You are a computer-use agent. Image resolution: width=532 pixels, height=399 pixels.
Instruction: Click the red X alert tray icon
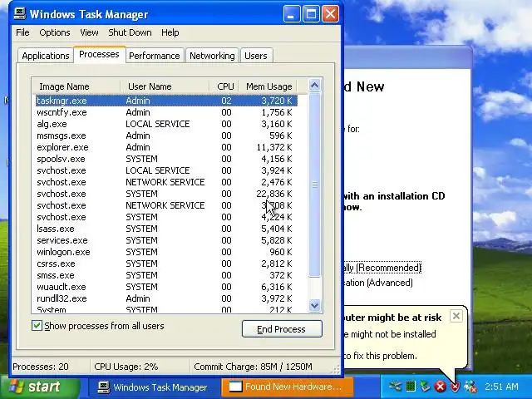tap(440, 387)
